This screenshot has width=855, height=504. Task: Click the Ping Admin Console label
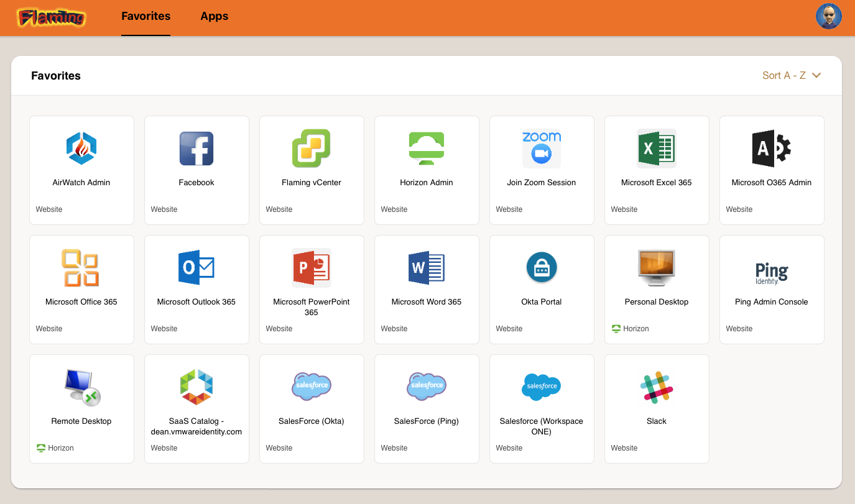[772, 302]
